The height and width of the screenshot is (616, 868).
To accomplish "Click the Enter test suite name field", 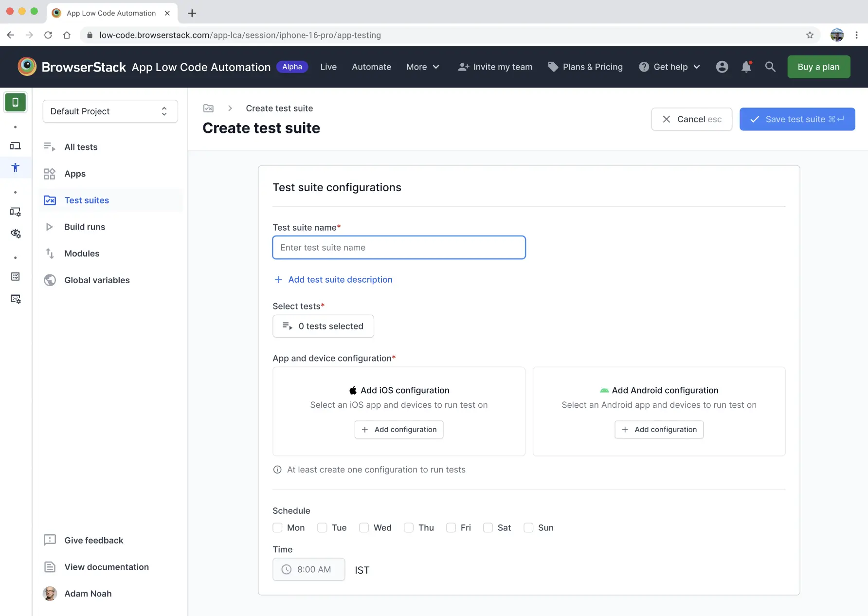I will tap(398, 247).
